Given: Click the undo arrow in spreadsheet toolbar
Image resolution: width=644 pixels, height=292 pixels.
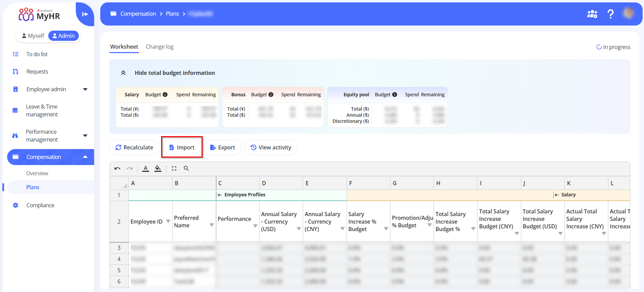Looking at the screenshot, I should tap(117, 168).
